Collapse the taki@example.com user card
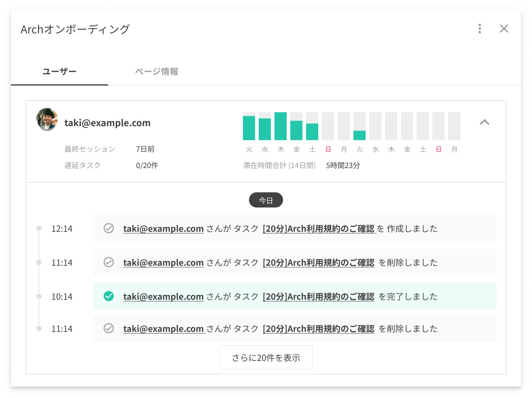Screen dimensions: 532x398 click(x=484, y=122)
